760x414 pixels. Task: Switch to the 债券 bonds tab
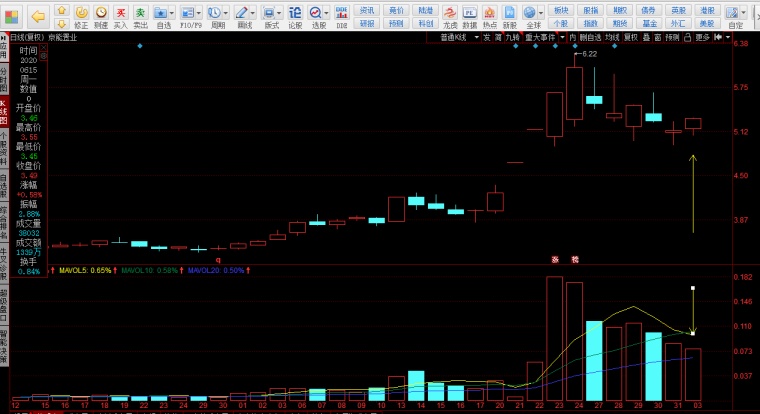pyautogui.click(x=649, y=10)
